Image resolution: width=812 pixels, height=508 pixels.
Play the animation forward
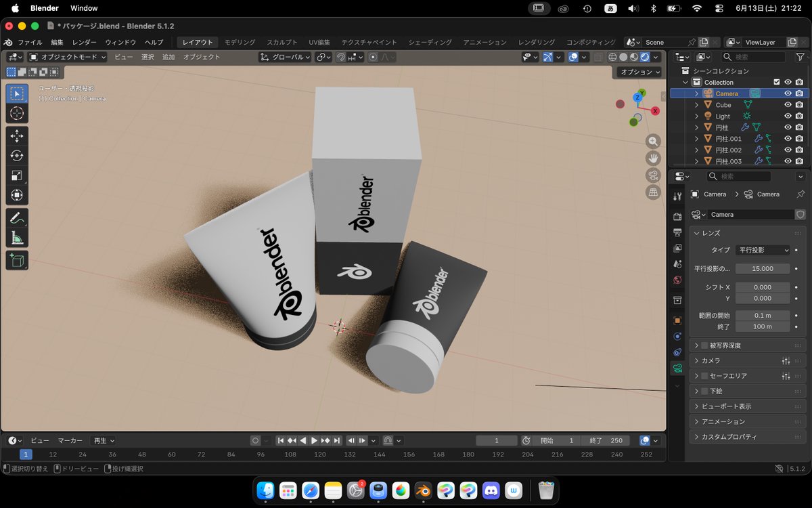click(314, 440)
